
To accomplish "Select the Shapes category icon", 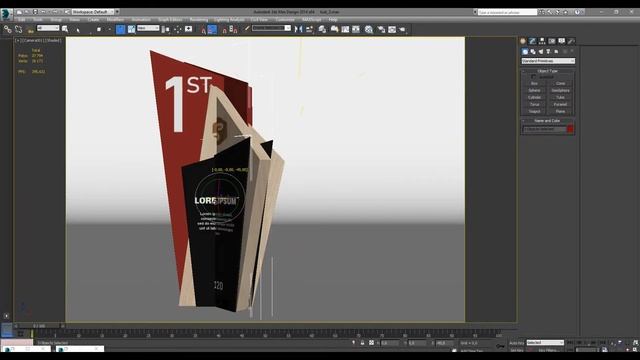I will 533,52.
